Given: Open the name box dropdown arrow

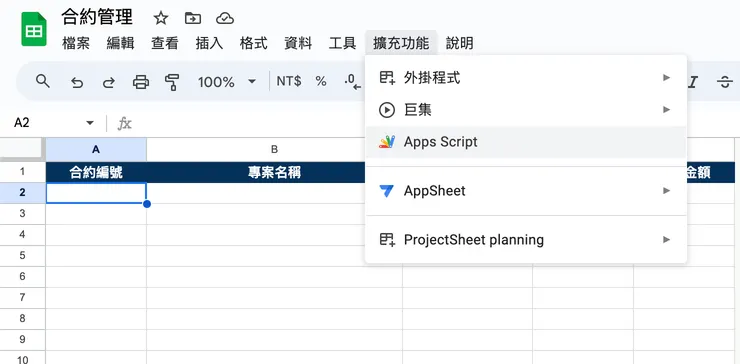Looking at the screenshot, I should click(x=90, y=123).
